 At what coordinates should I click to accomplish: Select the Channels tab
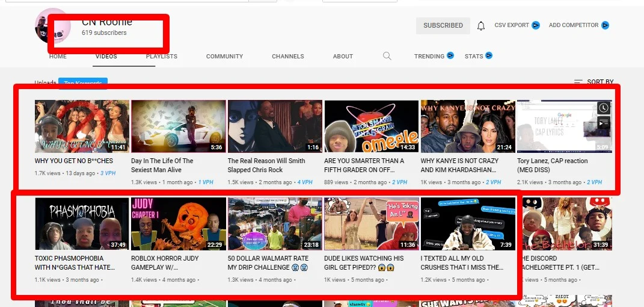coord(287,57)
